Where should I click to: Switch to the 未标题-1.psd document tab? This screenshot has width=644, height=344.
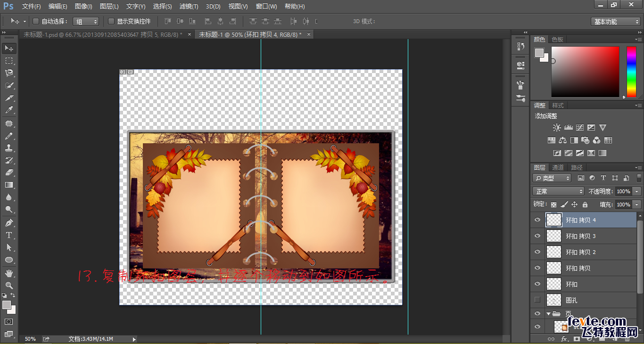click(x=103, y=34)
